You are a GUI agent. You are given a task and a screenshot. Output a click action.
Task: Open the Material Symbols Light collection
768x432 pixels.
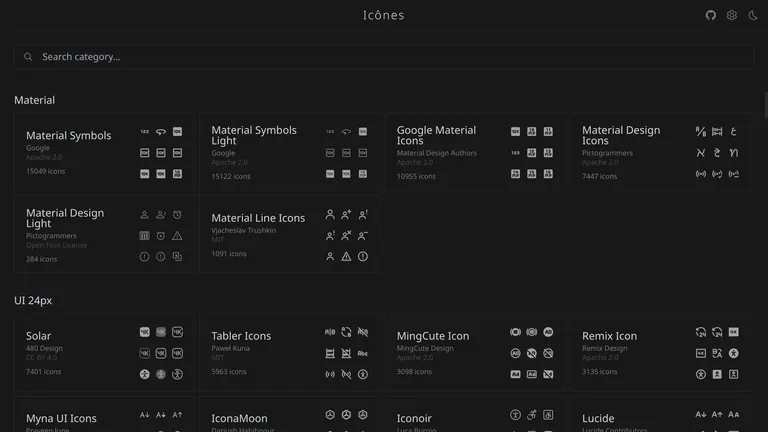click(290, 152)
